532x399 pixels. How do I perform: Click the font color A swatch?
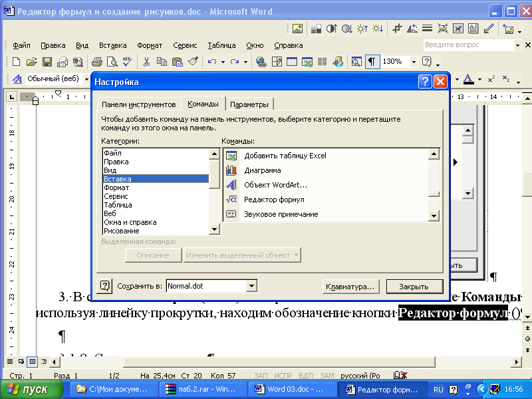(x=468, y=79)
